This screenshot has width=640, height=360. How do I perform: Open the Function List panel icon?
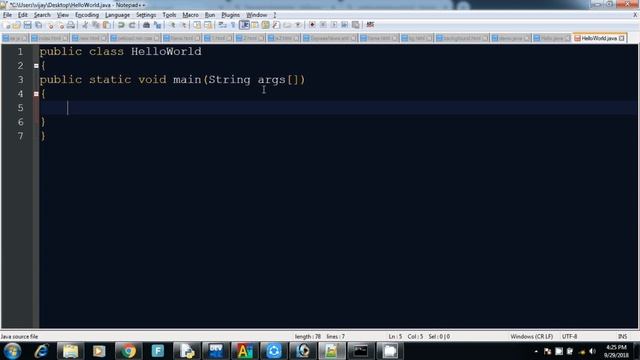point(276,25)
